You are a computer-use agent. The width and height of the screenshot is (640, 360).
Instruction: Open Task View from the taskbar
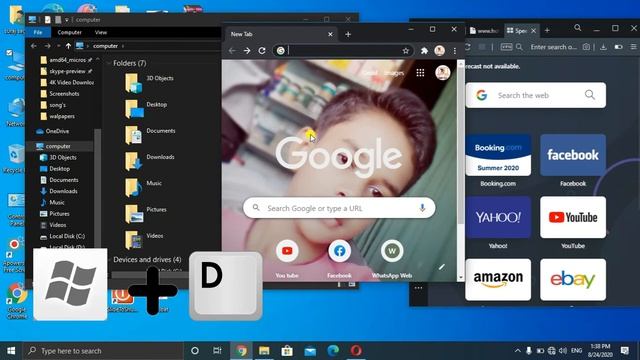coord(217,351)
